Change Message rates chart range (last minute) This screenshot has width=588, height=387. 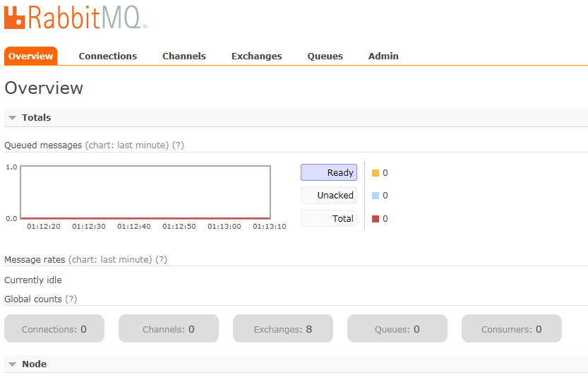(x=110, y=259)
